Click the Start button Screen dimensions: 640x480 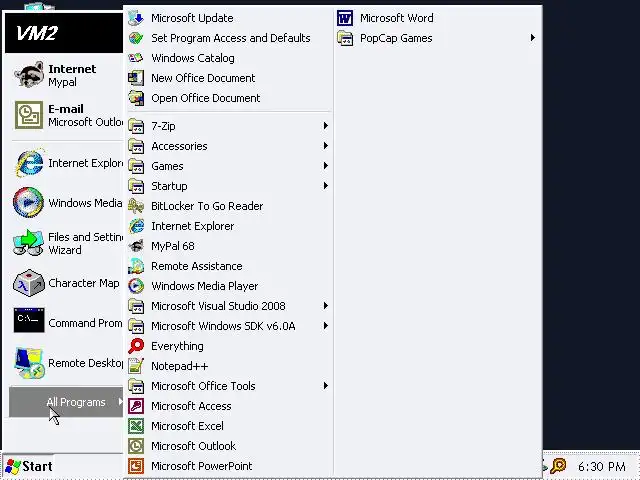[28, 466]
